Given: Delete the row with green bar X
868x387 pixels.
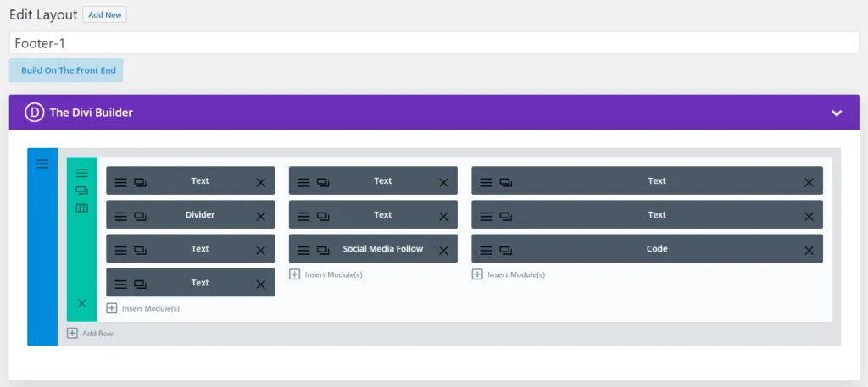Looking at the screenshot, I should (82, 303).
